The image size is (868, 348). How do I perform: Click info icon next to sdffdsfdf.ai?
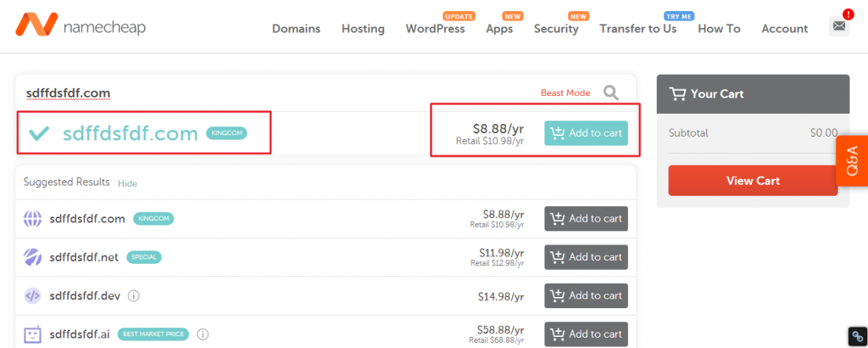coord(203,334)
